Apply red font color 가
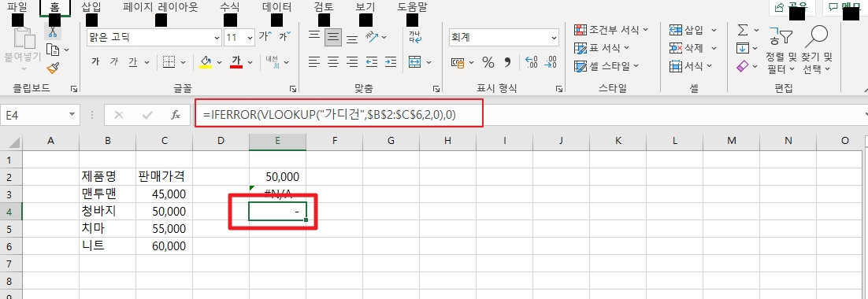The width and height of the screenshot is (868, 299). coord(237,61)
